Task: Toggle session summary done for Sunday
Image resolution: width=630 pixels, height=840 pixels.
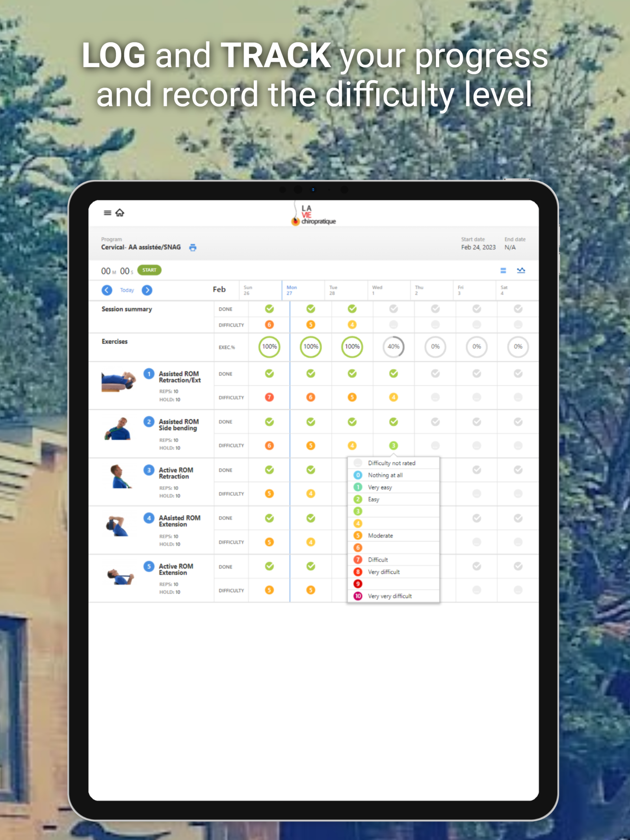Action: [269, 309]
